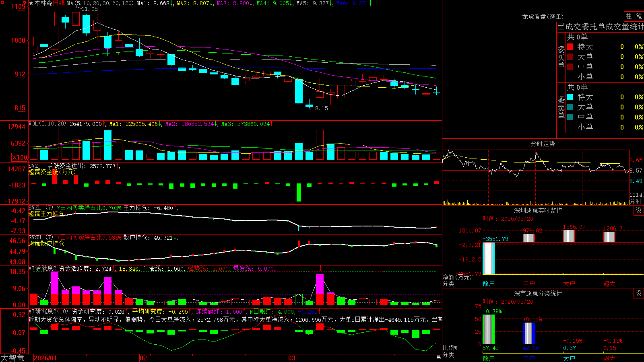The image size is (644, 362).
Task: Switch to 笔 tick view
Action: coord(639,16)
